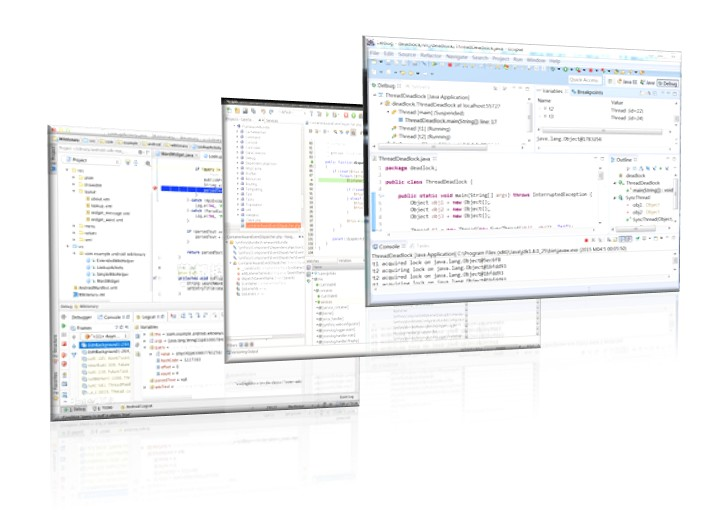Select the Java perspective button
This screenshot has width=710, height=510.
click(648, 82)
